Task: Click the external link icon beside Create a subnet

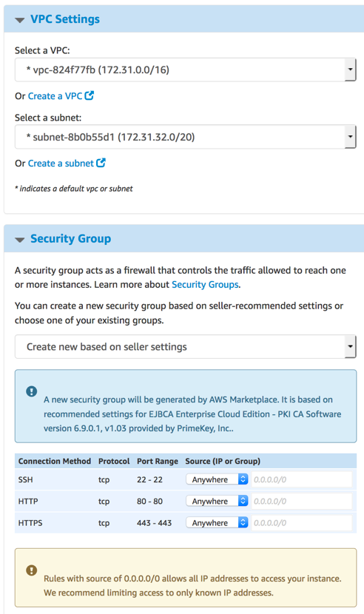Action: pyautogui.click(x=101, y=163)
